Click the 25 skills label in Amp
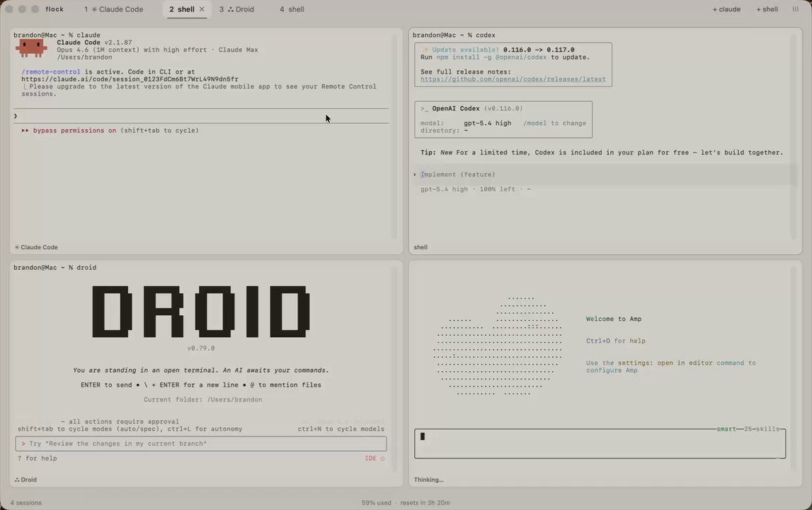Screen dimensions: 812x510 click(x=762, y=429)
